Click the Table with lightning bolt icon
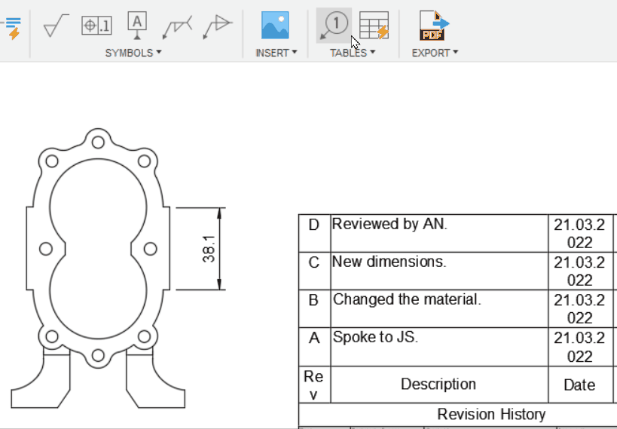The width and height of the screenshot is (617, 429). pos(374,26)
